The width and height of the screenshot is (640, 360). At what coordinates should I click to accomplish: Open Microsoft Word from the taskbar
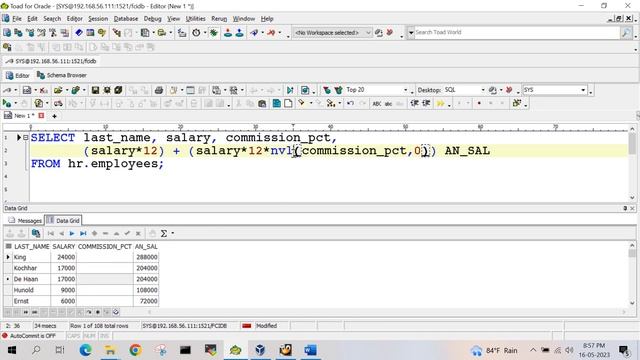click(310, 350)
